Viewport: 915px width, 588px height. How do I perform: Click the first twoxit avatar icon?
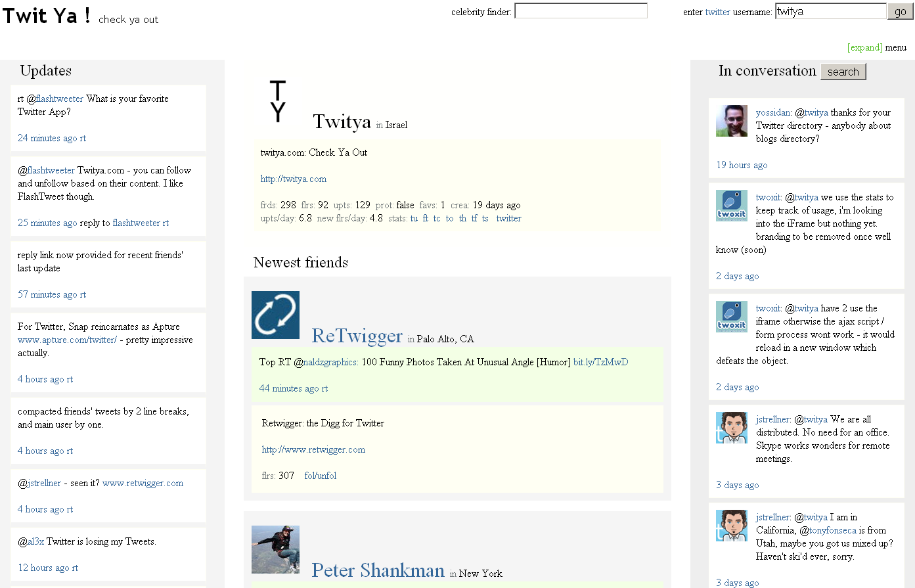point(732,206)
